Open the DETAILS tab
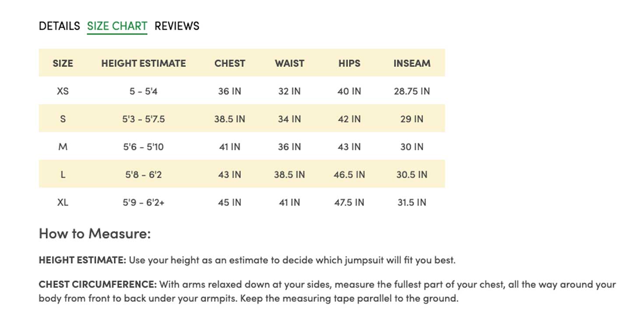 (x=60, y=26)
